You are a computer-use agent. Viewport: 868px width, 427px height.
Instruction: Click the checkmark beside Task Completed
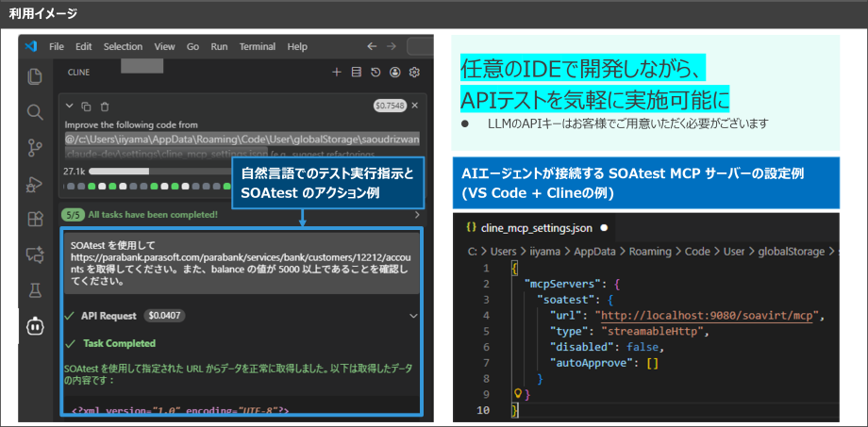click(x=70, y=343)
